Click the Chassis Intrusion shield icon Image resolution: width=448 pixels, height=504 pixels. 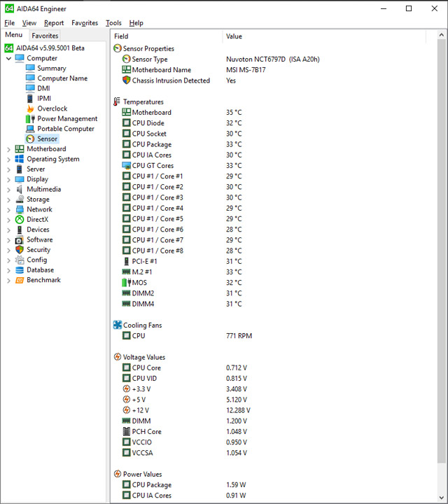point(126,80)
